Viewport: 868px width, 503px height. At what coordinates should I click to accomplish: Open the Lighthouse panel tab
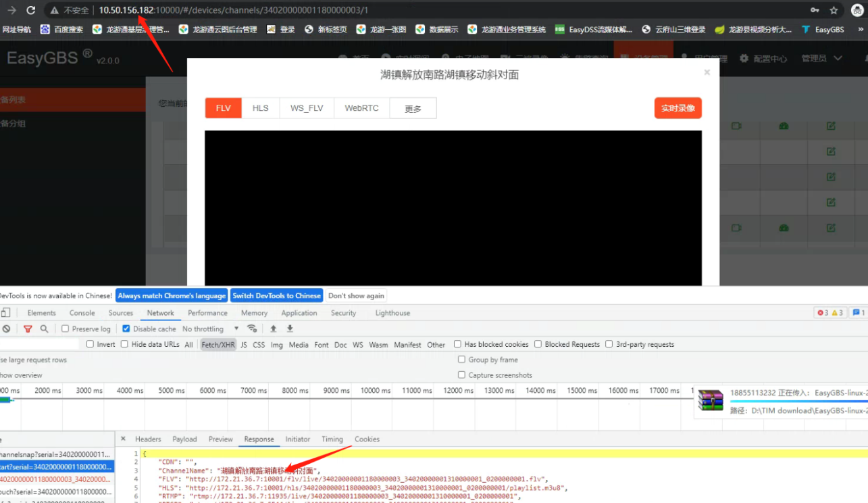(x=392, y=313)
